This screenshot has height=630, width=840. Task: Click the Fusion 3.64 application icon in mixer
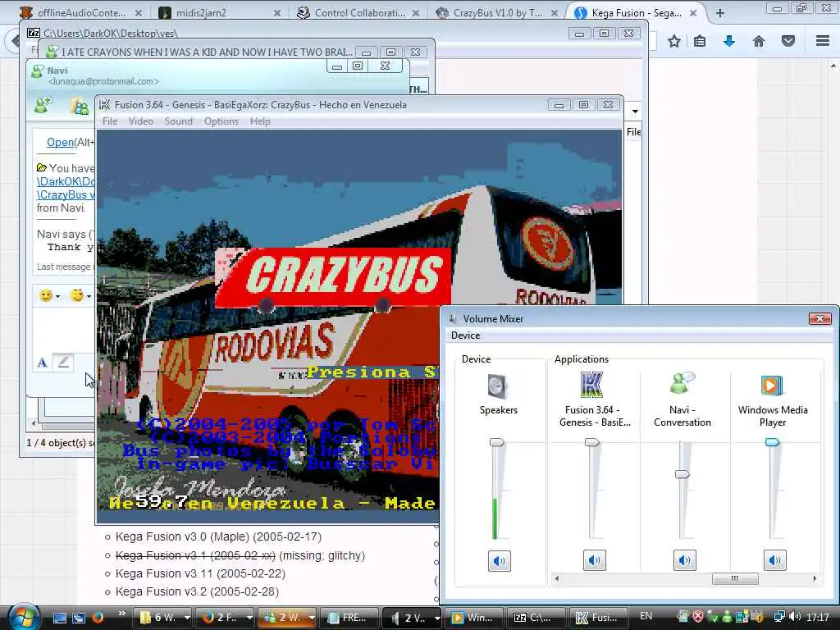(x=592, y=386)
